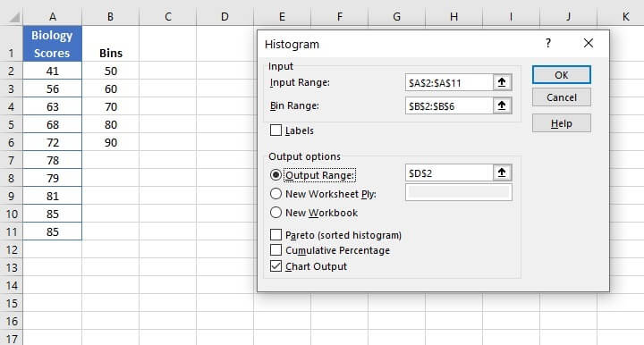Screen dimensions: 644x345
Task: Uncheck the Chart Output checkbox
Action: pos(276,265)
